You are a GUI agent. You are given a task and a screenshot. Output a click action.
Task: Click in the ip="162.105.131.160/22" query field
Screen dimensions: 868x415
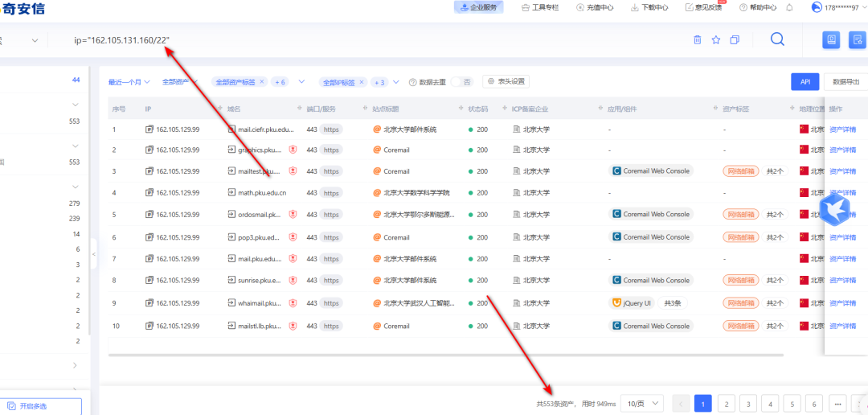click(x=122, y=40)
